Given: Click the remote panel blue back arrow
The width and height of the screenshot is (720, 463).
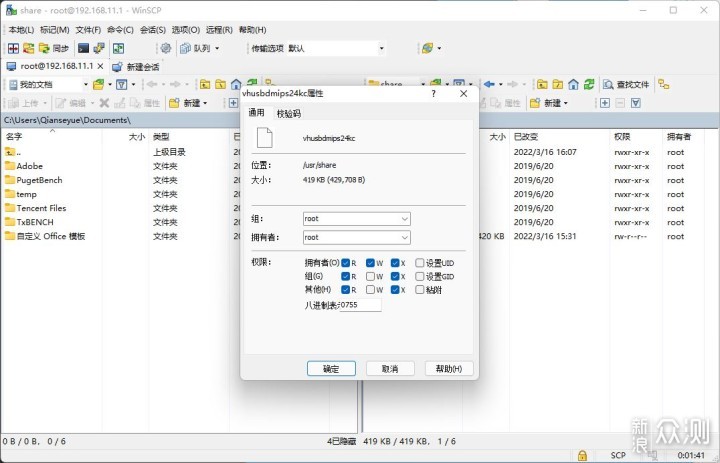Looking at the screenshot, I should point(489,85).
